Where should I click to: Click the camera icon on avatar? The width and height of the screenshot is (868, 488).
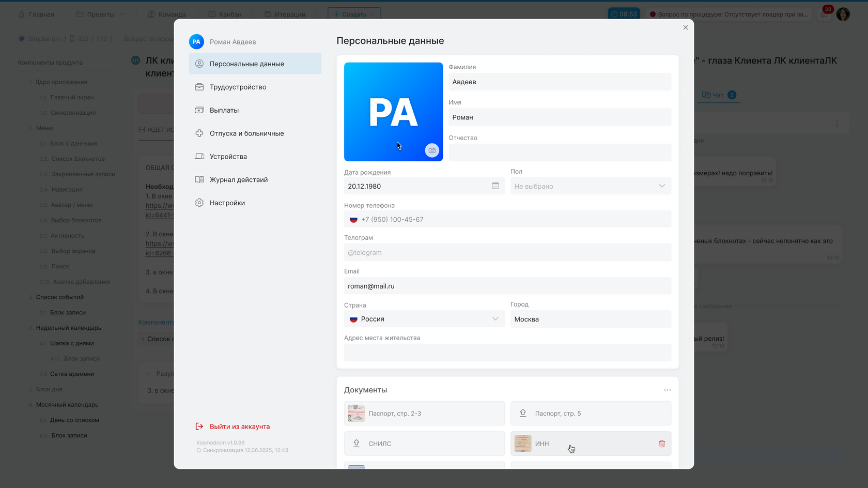tap(432, 150)
